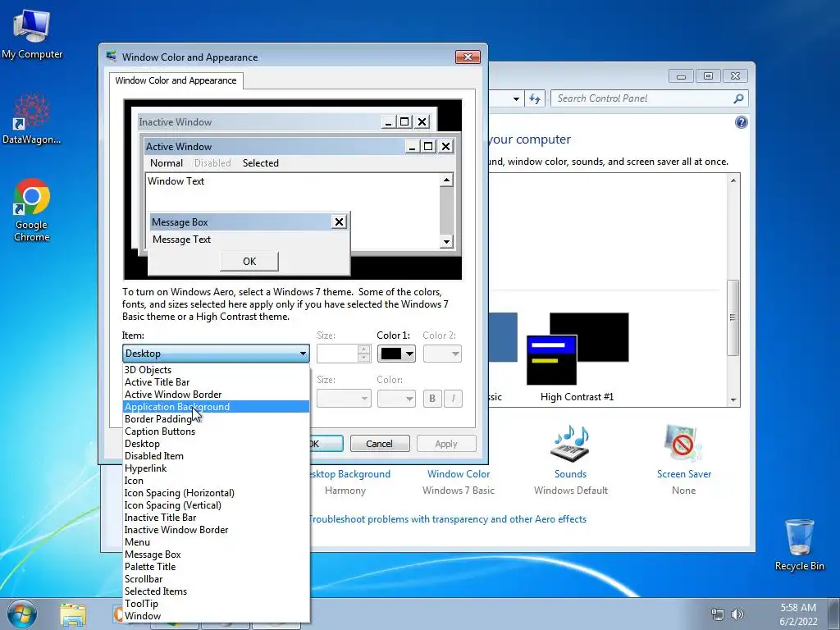Viewport: 840px width, 630px height.
Task: Pick Scrollbar from item list
Action: click(x=216, y=579)
